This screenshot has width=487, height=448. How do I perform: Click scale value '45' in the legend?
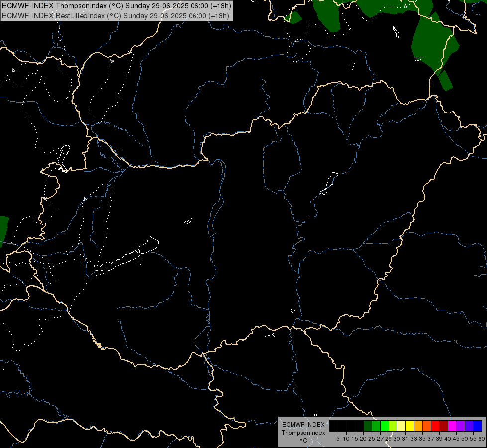pos(457,439)
